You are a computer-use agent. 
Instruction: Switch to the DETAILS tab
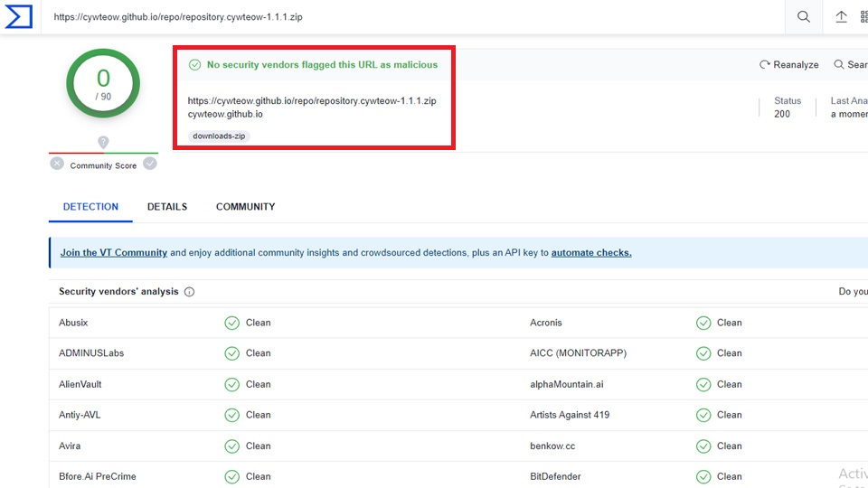pyautogui.click(x=167, y=207)
